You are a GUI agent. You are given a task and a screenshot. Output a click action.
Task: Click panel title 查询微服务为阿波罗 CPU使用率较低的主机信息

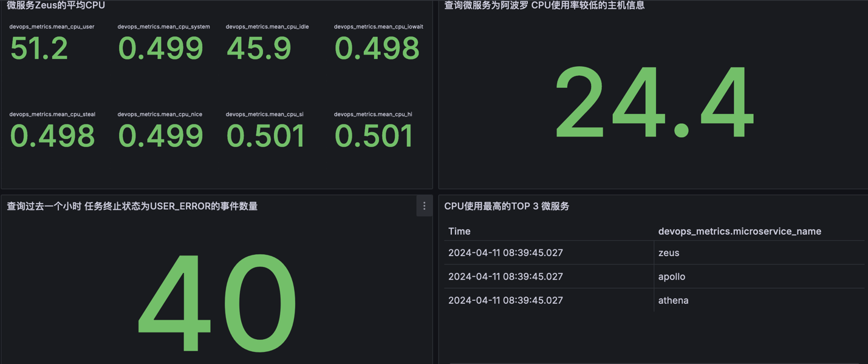544,5
